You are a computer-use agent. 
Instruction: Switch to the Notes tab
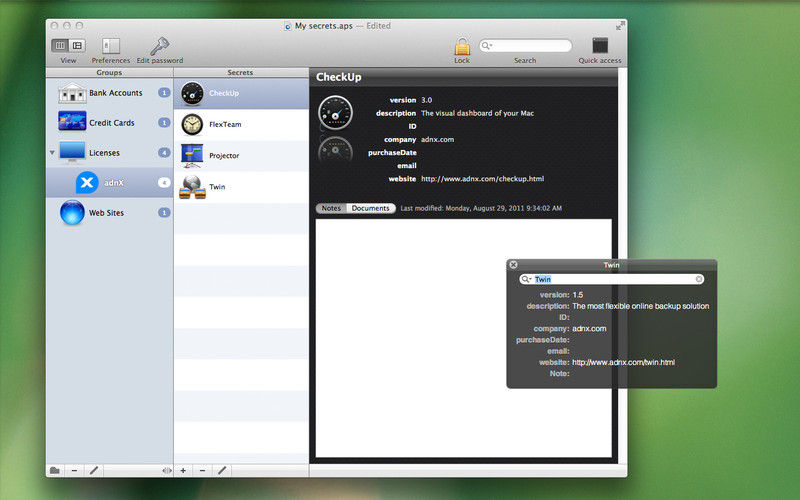(x=331, y=208)
